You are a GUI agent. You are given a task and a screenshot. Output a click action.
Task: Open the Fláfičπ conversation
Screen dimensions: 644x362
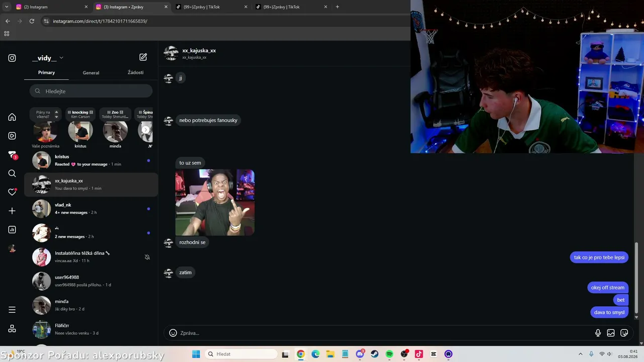[91, 329]
